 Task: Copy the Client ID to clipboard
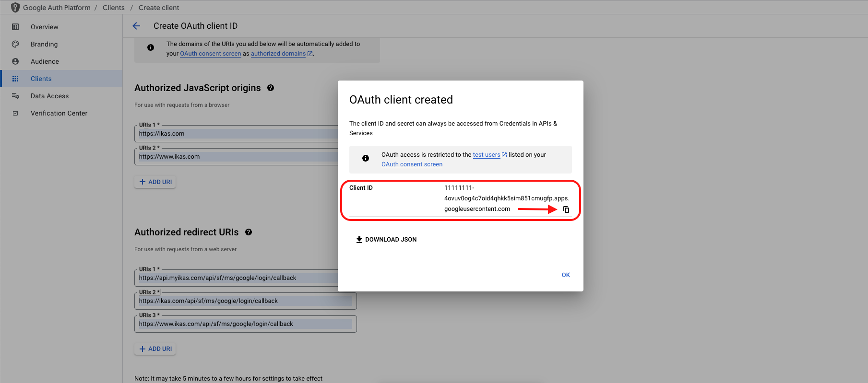click(x=566, y=209)
